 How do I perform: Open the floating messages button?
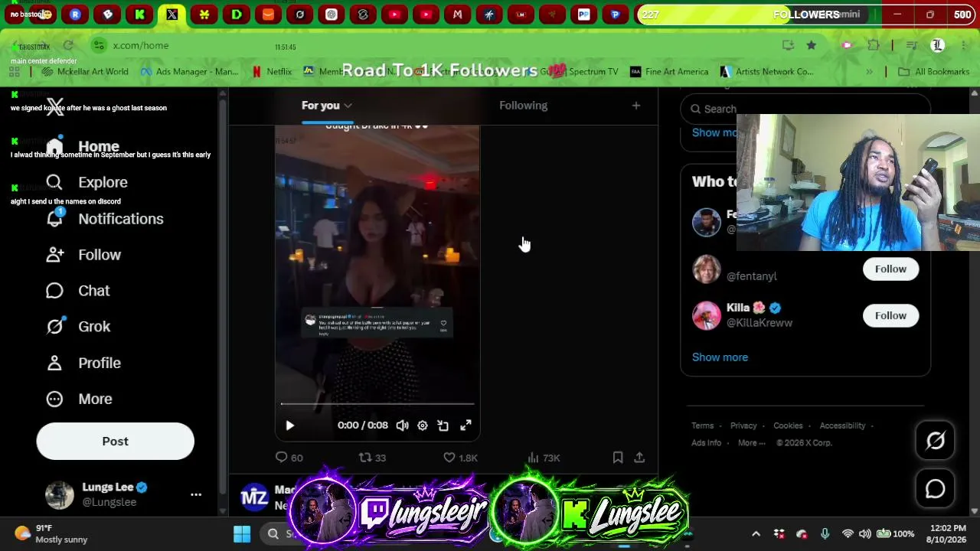click(x=935, y=489)
